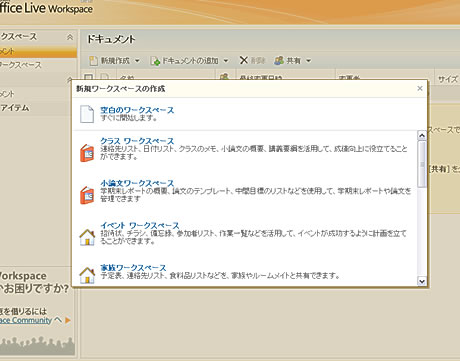The image size is (460, 361).
Task: Expand the 新規作成 dropdown arrow
Action: [137, 61]
